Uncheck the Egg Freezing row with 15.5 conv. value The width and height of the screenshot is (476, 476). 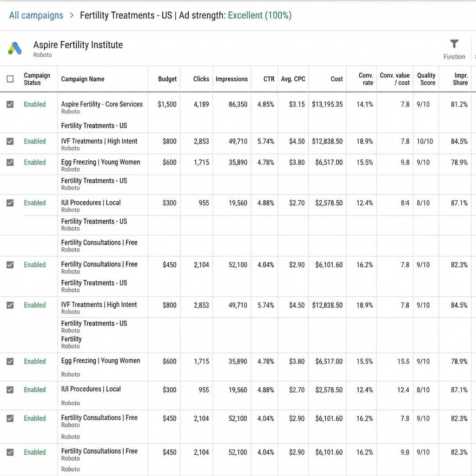10,361
